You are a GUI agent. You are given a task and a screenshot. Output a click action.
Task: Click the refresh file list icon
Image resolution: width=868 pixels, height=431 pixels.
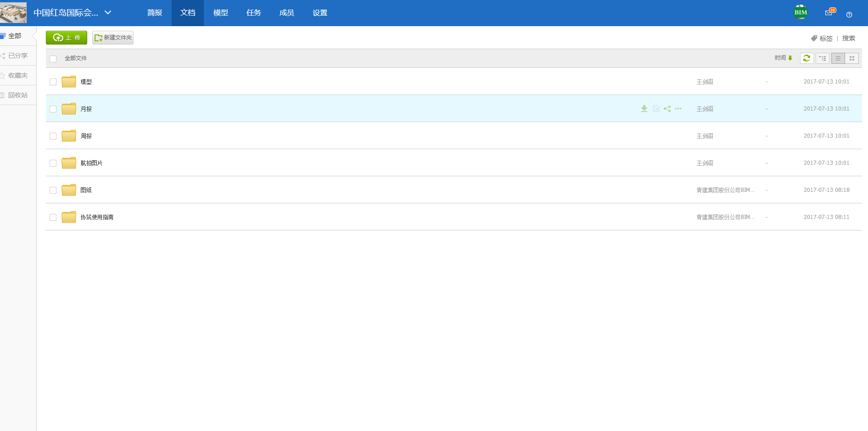pos(806,58)
